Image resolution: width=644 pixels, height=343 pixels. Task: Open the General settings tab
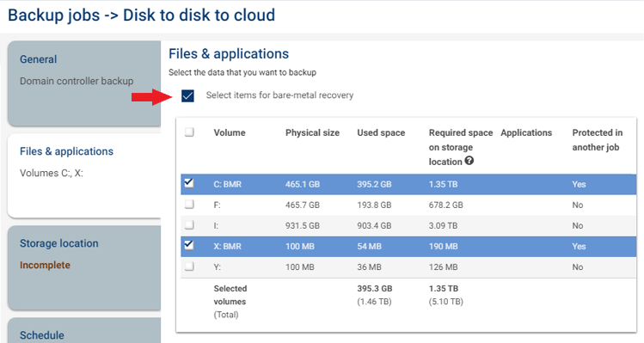coord(84,83)
